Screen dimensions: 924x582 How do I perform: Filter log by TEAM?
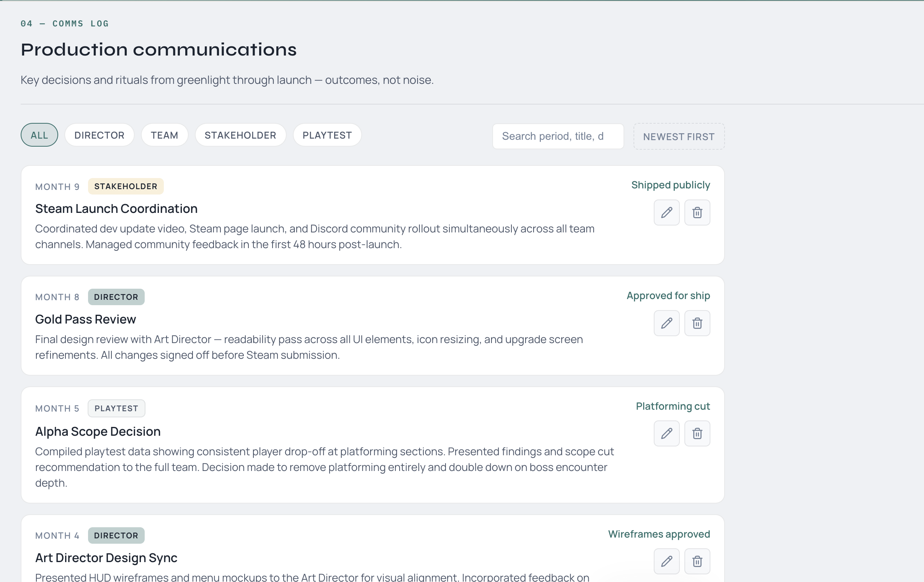click(x=164, y=135)
